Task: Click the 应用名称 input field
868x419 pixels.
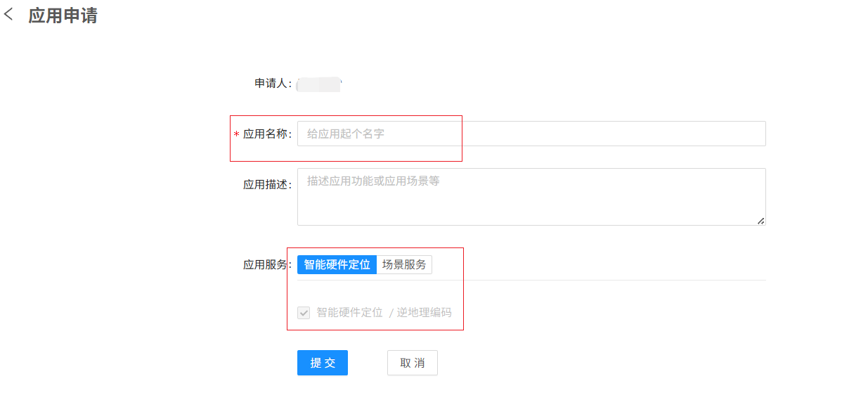Action: tap(531, 134)
